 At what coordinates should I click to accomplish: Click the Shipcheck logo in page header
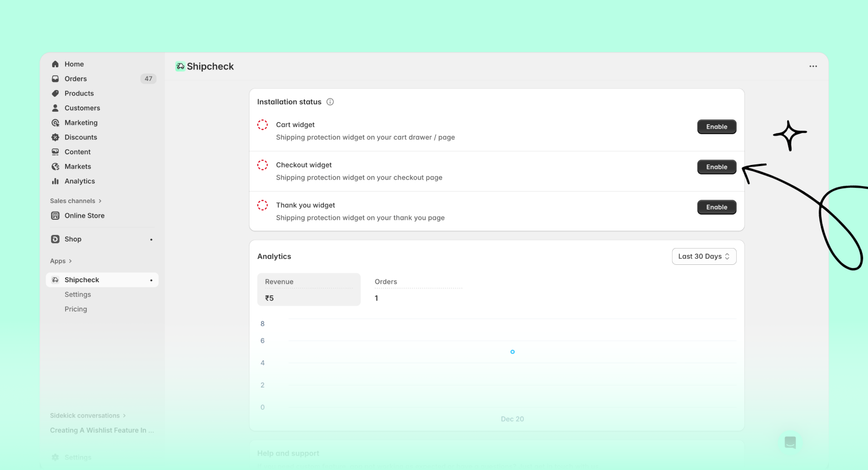[180, 66]
